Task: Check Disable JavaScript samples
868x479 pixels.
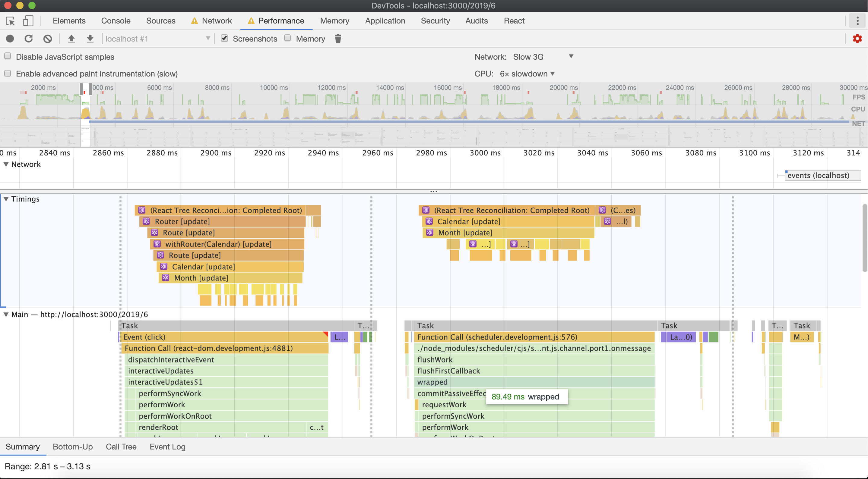Action: tap(8, 56)
